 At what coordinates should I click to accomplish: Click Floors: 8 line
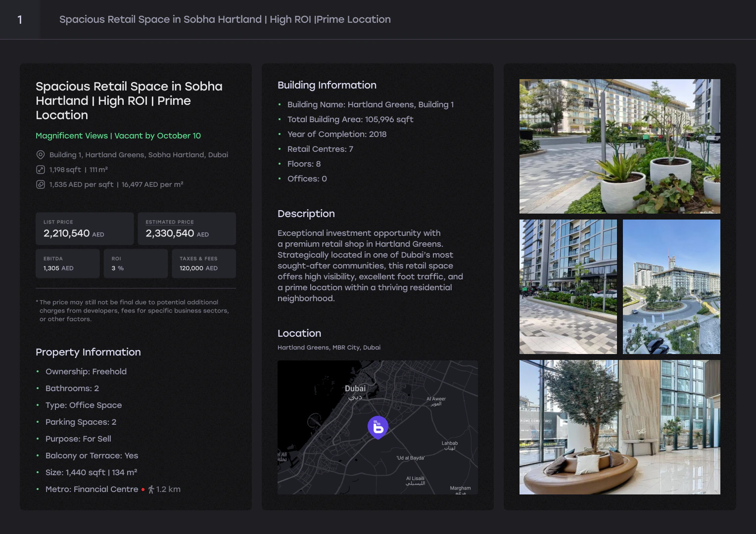tap(304, 164)
